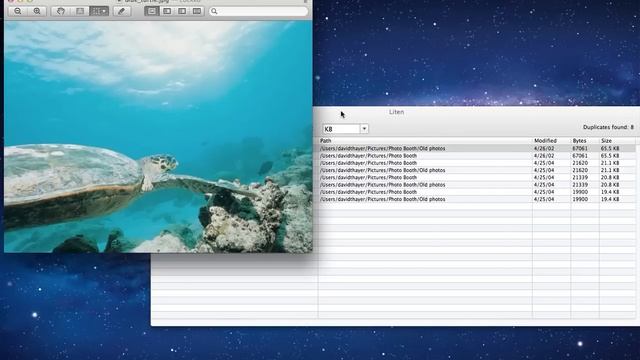Sort by the Path column header
This screenshot has height=360, width=640.
point(425,140)
